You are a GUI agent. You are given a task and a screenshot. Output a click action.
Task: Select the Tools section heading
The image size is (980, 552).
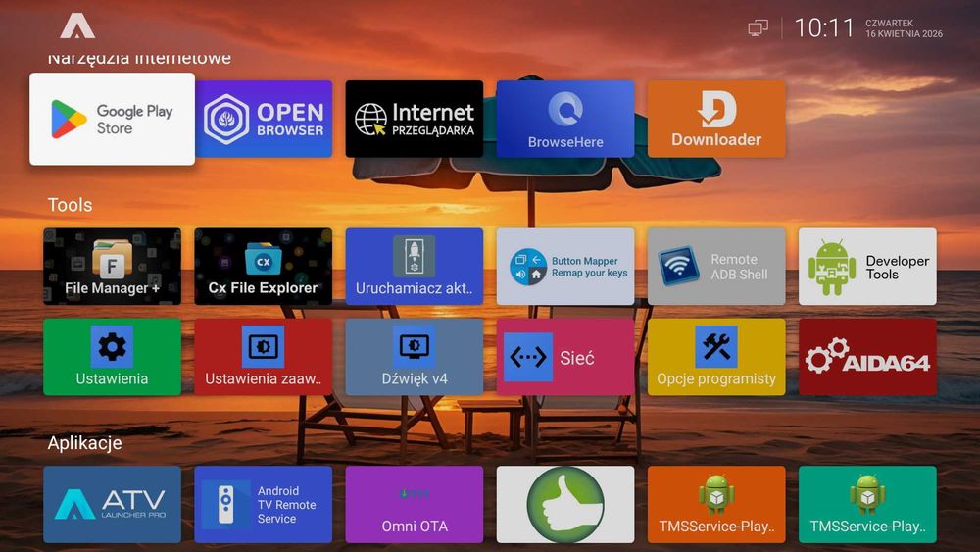click(70, 205)
